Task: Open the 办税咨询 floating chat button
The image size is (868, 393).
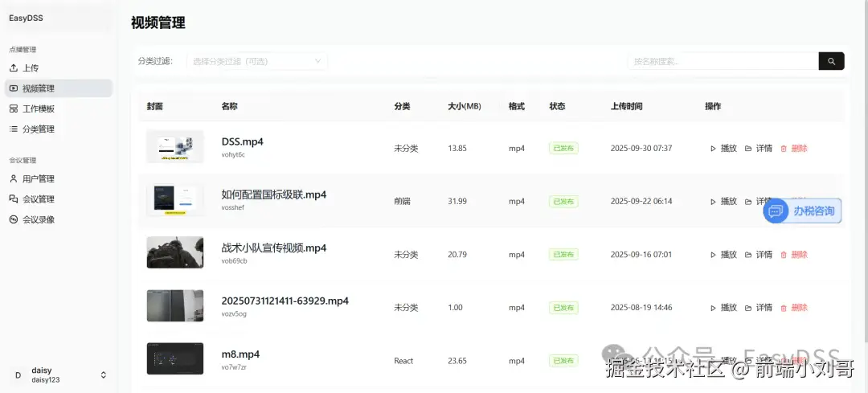Action: coord(802,211)
